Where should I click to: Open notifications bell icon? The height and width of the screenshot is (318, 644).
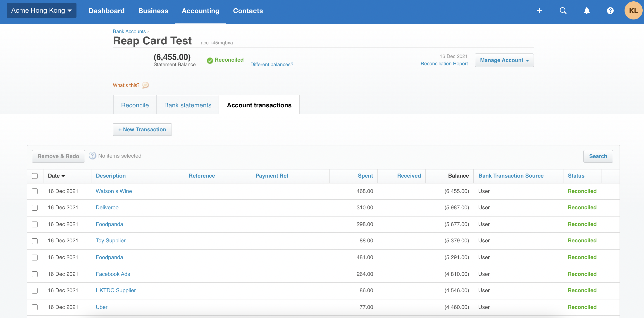click(x=587, y=10)
